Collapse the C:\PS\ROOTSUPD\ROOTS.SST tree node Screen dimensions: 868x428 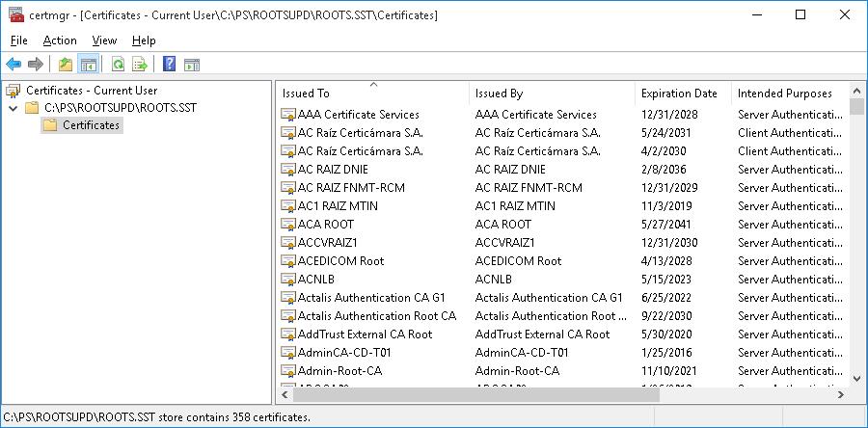(13, 108)
